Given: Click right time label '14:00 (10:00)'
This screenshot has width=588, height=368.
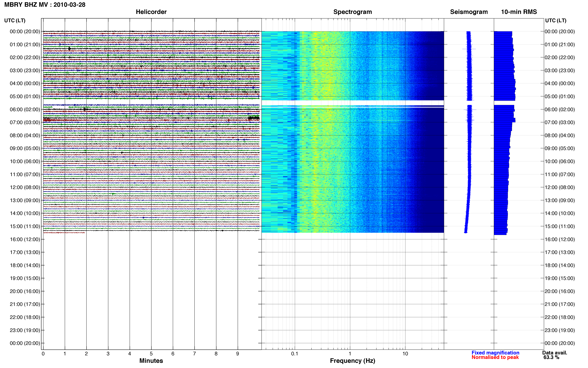Looking at the screenshot, I should (560, 213).
